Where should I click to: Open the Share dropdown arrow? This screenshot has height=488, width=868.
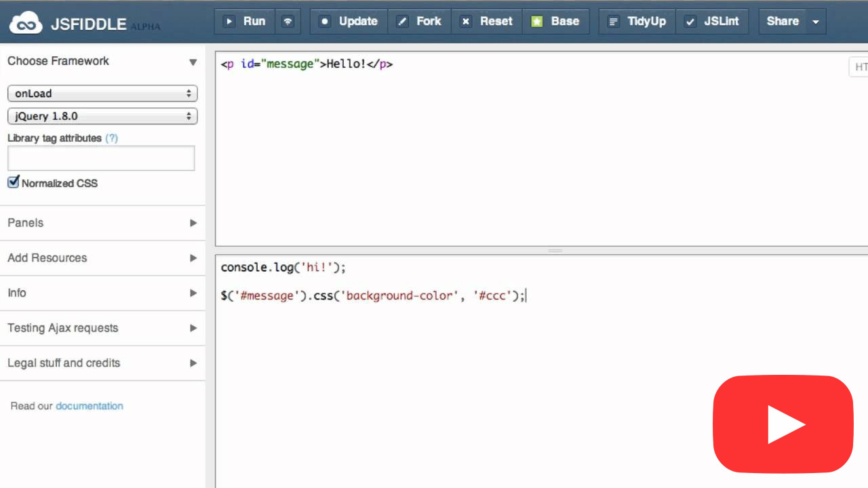[x=816, y=22]
